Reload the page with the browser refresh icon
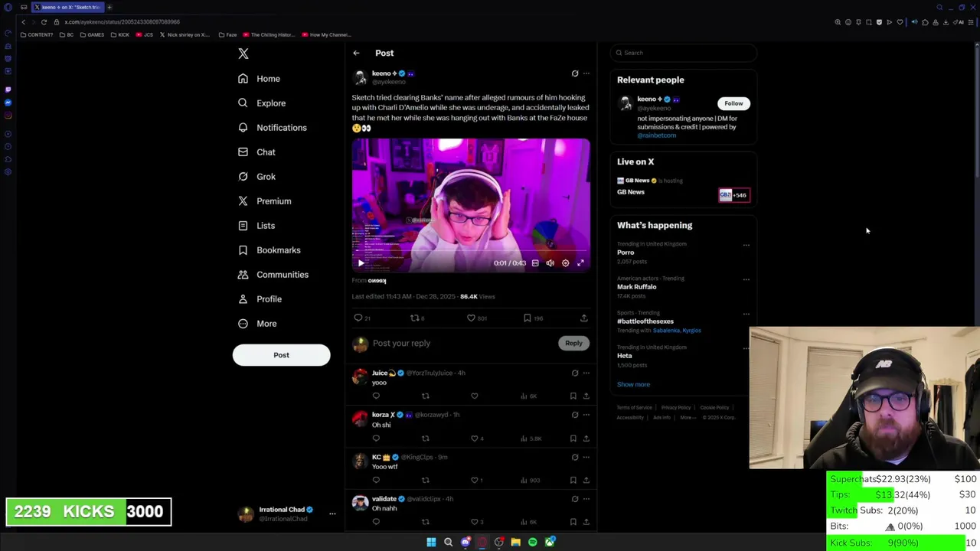This screenshot has width=980, height=551. [x=44, y=22]
